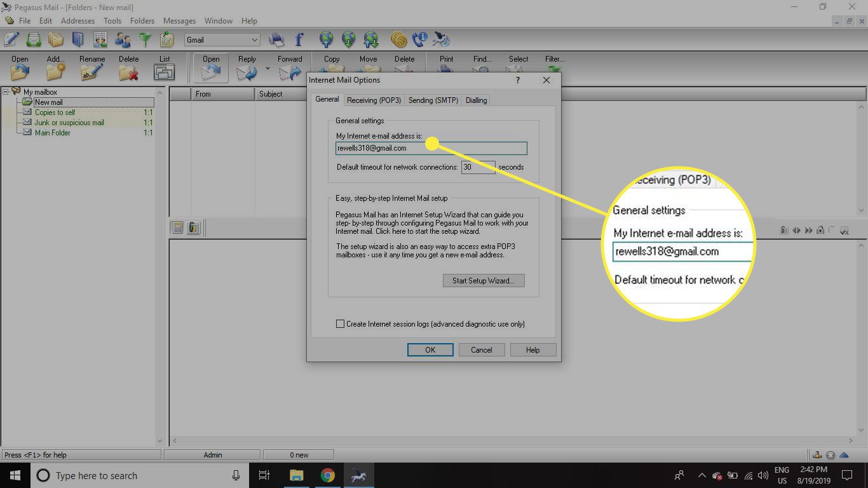Click Start Setup Wizard... button

pos(484,280)
